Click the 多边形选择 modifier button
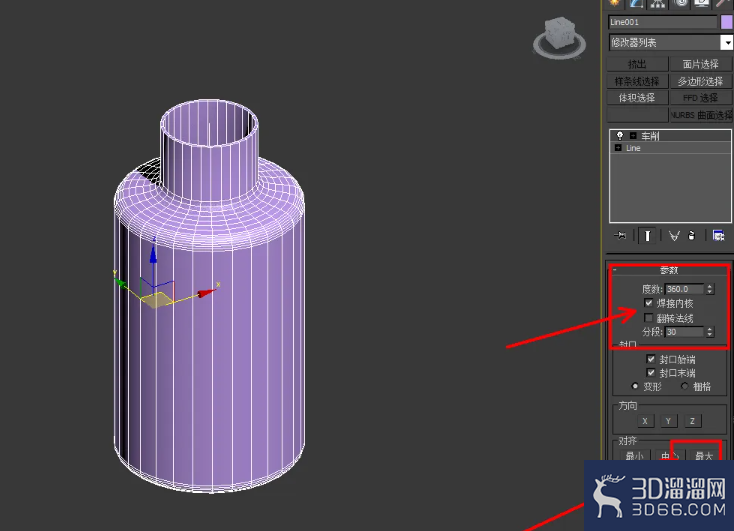This screenshot has height=531, width=734. 701,81
